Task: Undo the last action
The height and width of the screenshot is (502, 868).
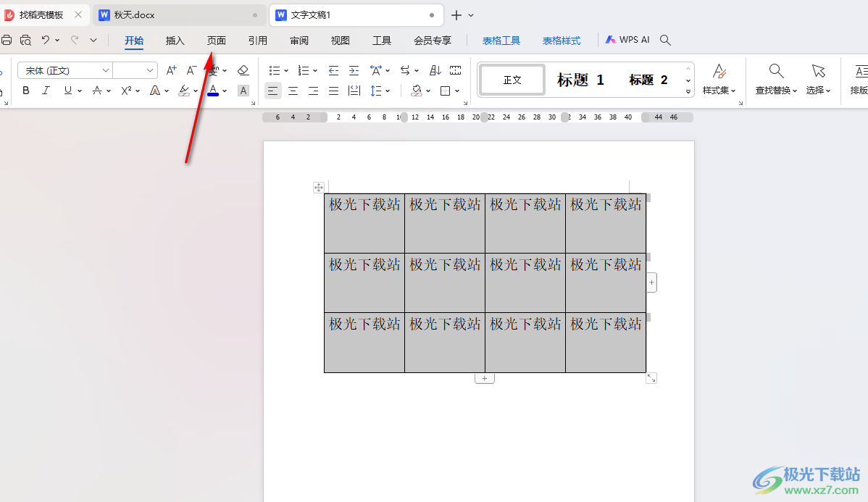Action: (46, 40)
